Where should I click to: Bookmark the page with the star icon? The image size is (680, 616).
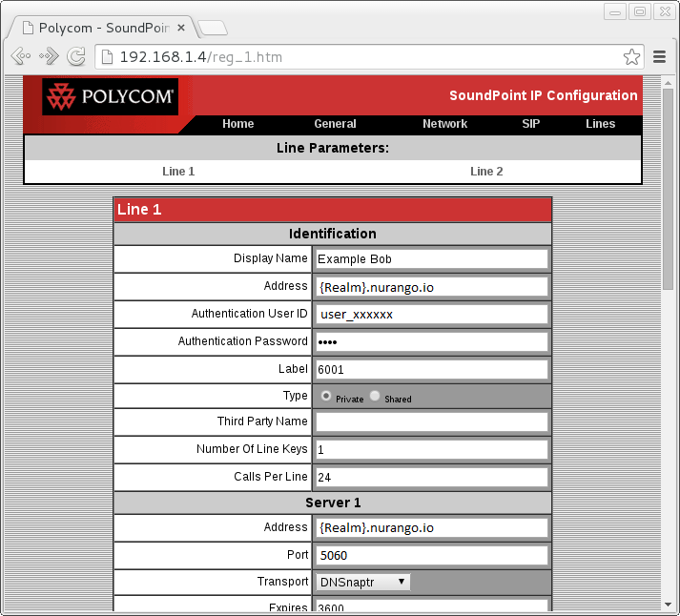click(x=631, y=57)
